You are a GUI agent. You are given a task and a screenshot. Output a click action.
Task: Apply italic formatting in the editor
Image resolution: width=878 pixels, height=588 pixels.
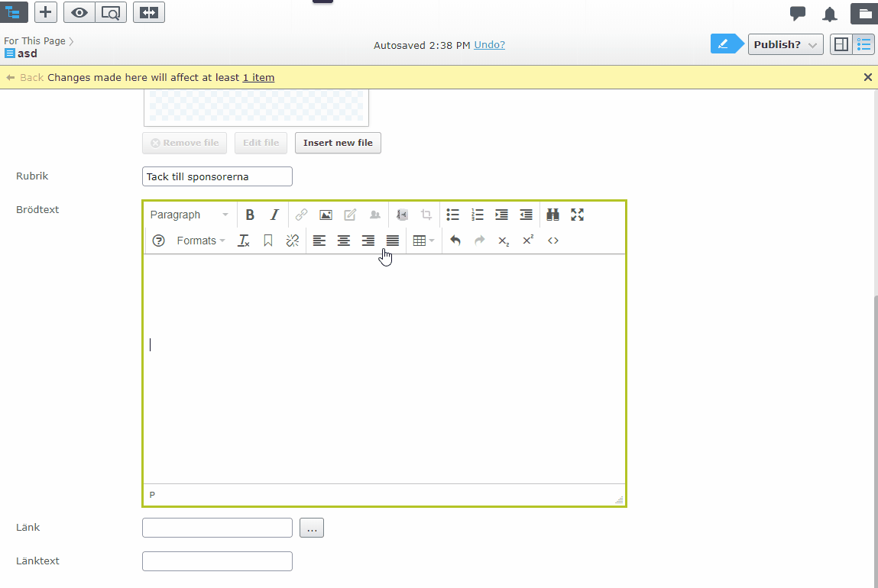click(274, 215)
